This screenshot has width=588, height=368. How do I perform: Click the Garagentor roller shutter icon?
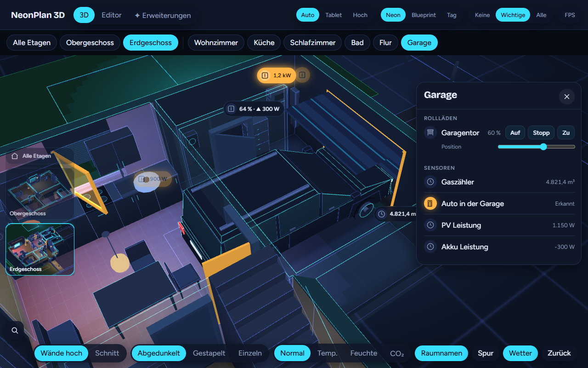coord(430,133)
